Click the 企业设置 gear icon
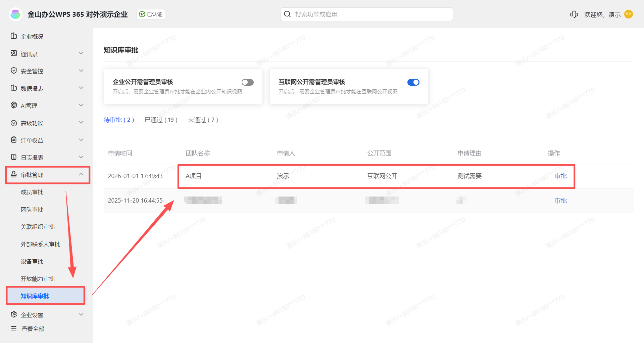Image resolution: width=644 pixels, height=343 pixels. tap(14, 314)
